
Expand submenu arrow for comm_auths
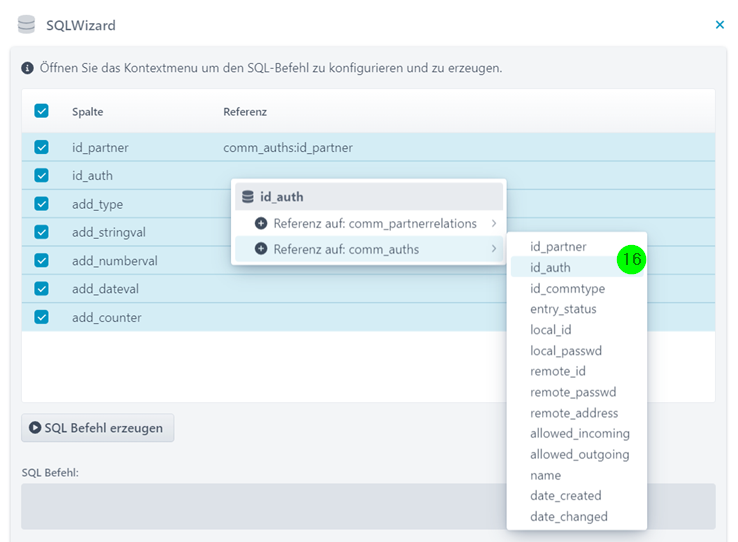pos(494,248)
